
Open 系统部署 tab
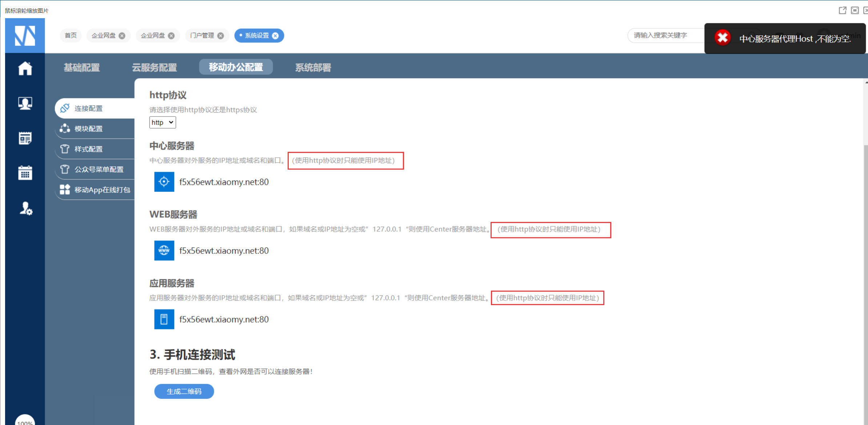pyautogui.click(x=313, y=68)
